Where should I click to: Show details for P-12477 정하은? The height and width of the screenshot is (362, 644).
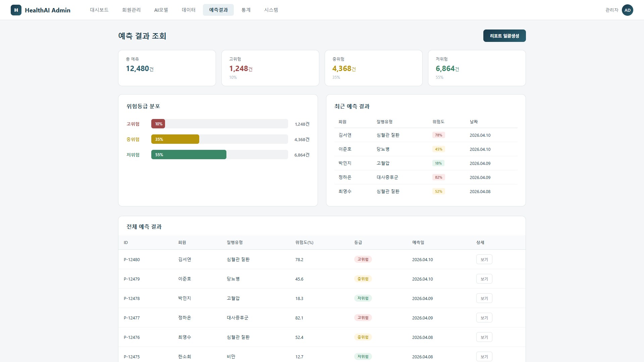pos(484,318)
